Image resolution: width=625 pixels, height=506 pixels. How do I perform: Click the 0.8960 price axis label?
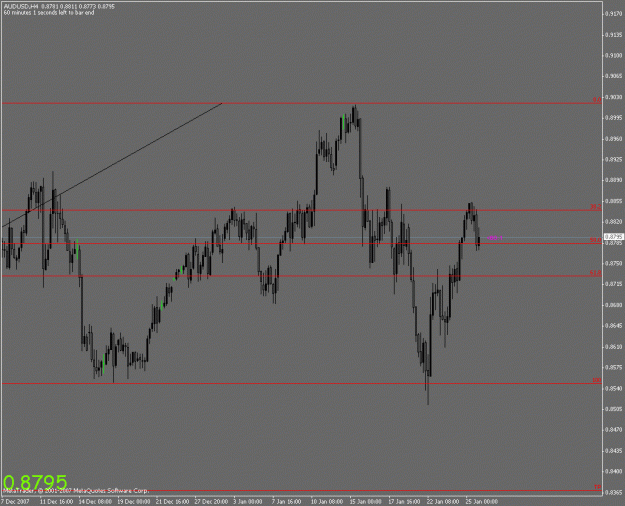(x=614, y=139)
